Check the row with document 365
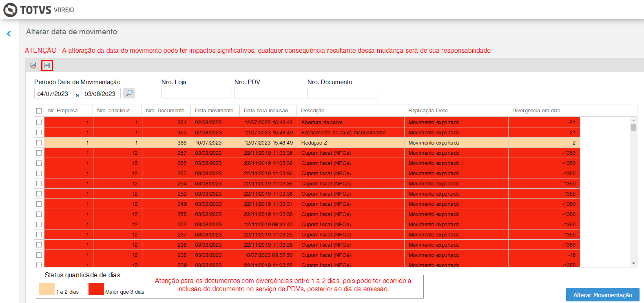This screenshot has height=303, width=644. click(x=39, y=132)
